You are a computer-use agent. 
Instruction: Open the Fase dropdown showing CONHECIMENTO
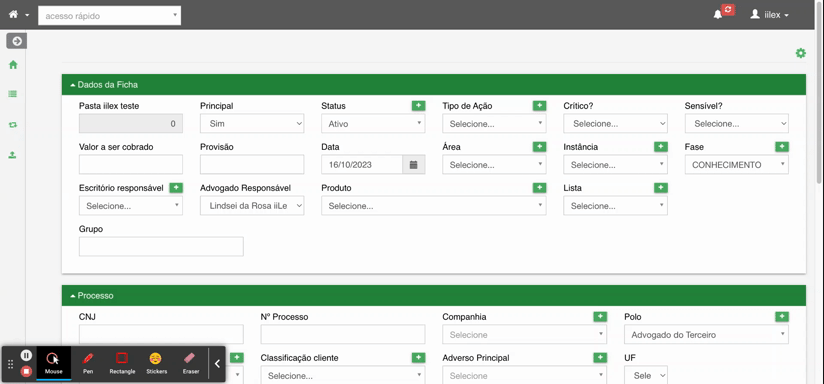(737, 165)
